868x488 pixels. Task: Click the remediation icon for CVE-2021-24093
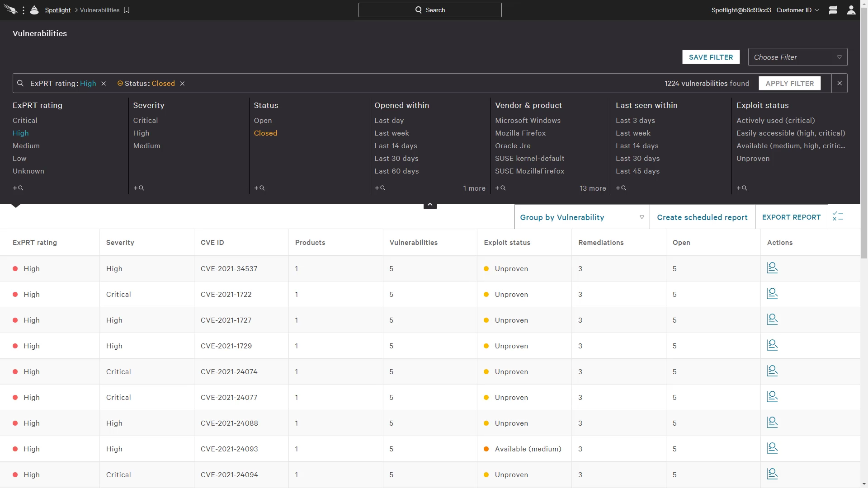[x=772, y=449]
